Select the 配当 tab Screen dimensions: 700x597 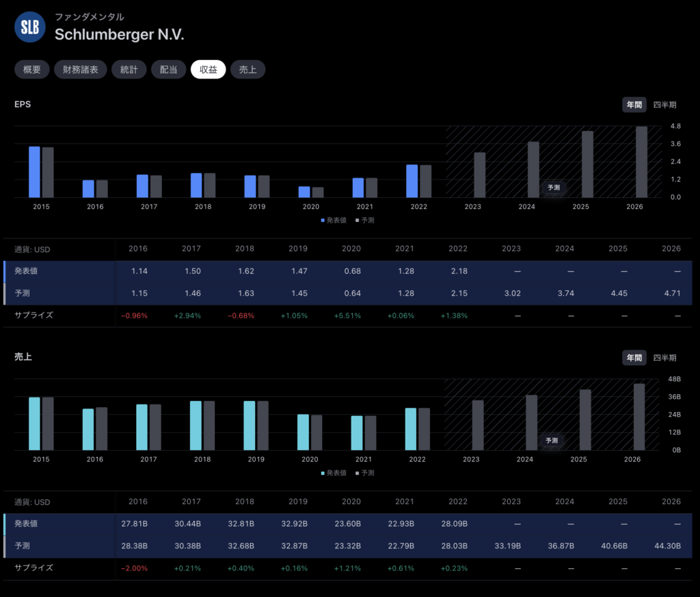(168, 70)
